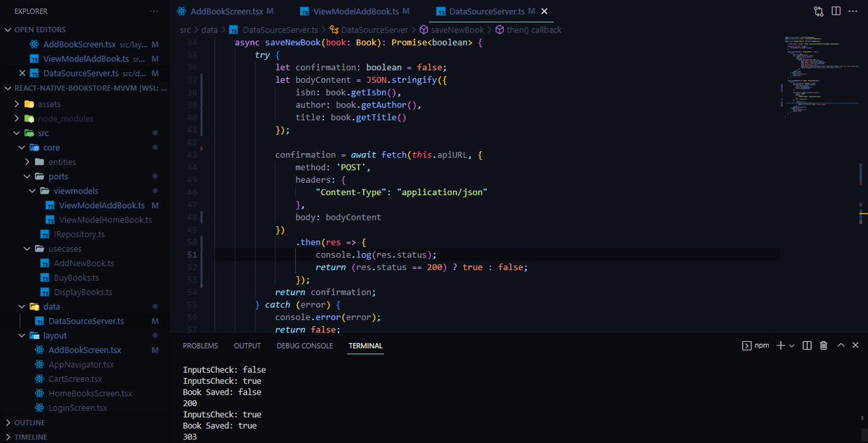Switch to the DEBUG CONSOLE tab
The height and width of the screenshot is (443, 868).
(305, 346)
